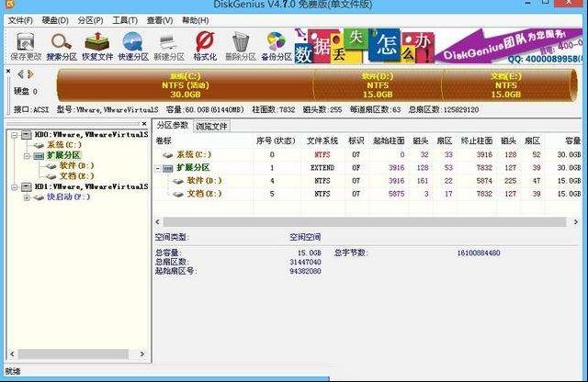
Task: Collapse 扩展分区 row in partition table
Action: 158,168
